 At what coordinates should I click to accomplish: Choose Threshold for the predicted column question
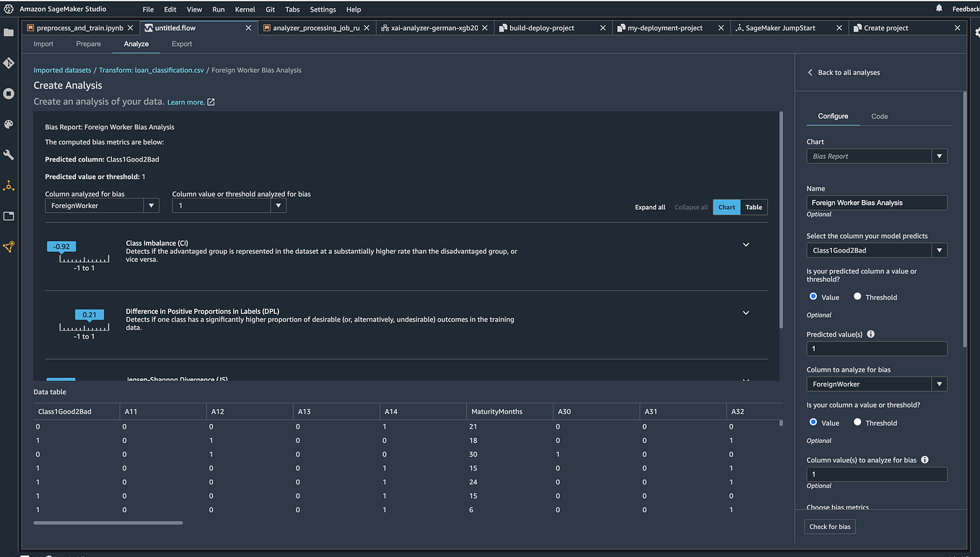[x=857, y=297]
